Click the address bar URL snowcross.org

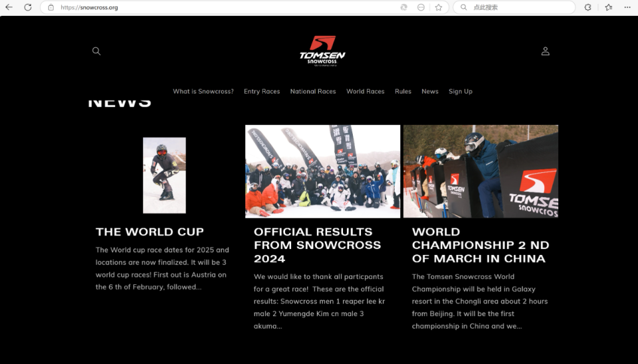coord(89,7)
